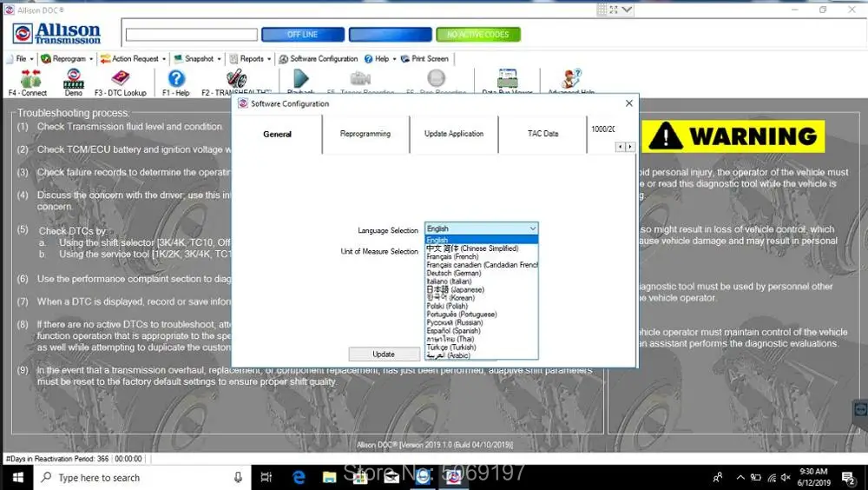The image size is (868, 490).
Task: Click the NO ACTIVE CODES indicator
Action: [x=478, y=35]
